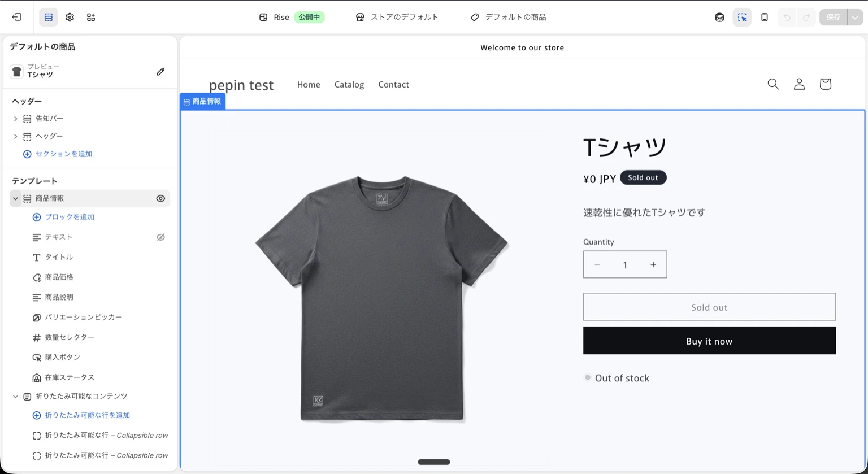Select Catalog in the store navigation
This screenshot has width=868, height=474.
coord(349,84)
